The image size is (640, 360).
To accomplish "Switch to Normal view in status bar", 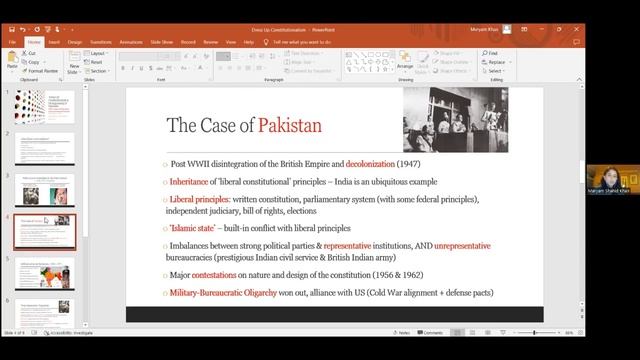I will 457,333.
